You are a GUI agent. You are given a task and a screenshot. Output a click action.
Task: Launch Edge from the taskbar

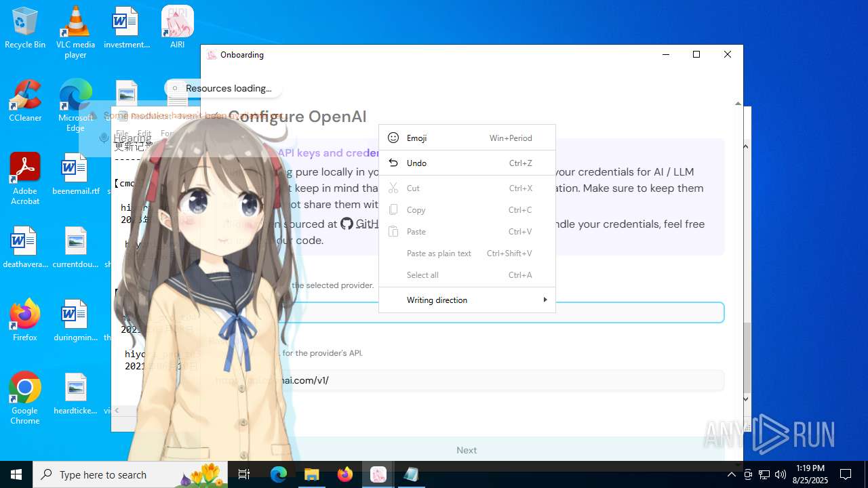tap(279, 474)
